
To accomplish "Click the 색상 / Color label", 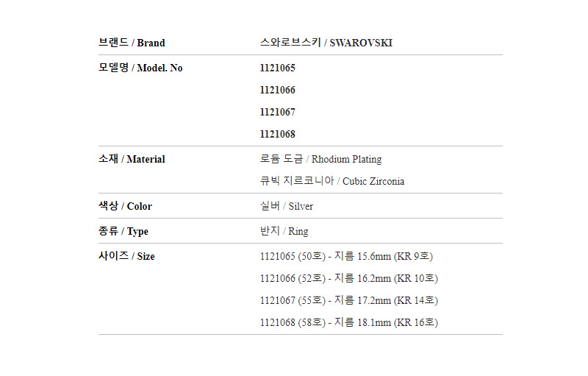I will tap(125, 206).
